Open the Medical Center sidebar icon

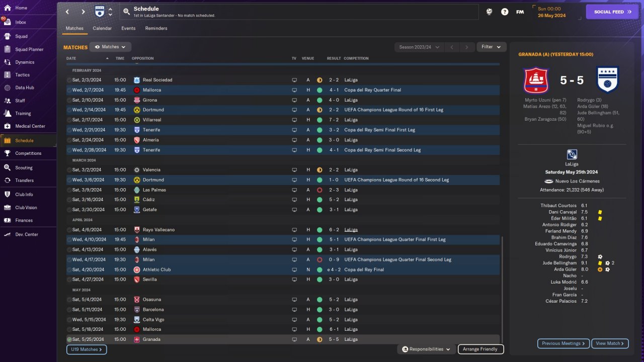8,126
